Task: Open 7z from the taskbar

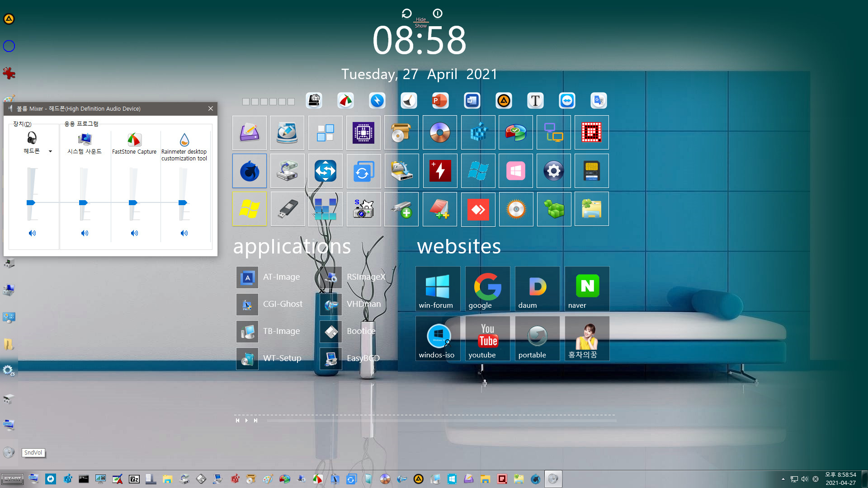Action: point(134,479)
